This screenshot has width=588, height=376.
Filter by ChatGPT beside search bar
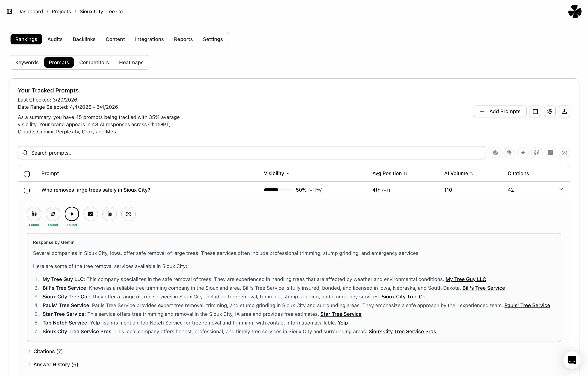click(495, 153)
